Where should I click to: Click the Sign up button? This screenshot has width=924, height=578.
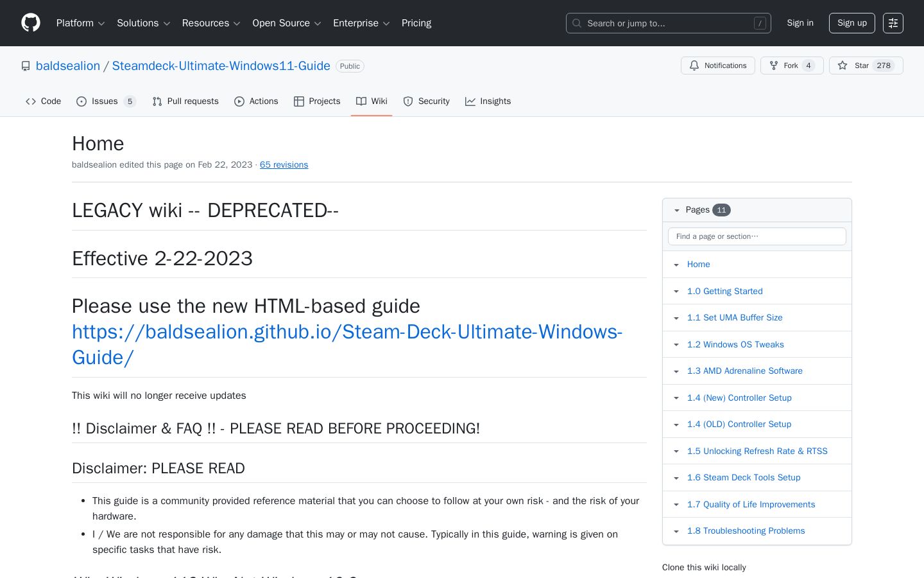pyautogui.click(x=852, y=23)
